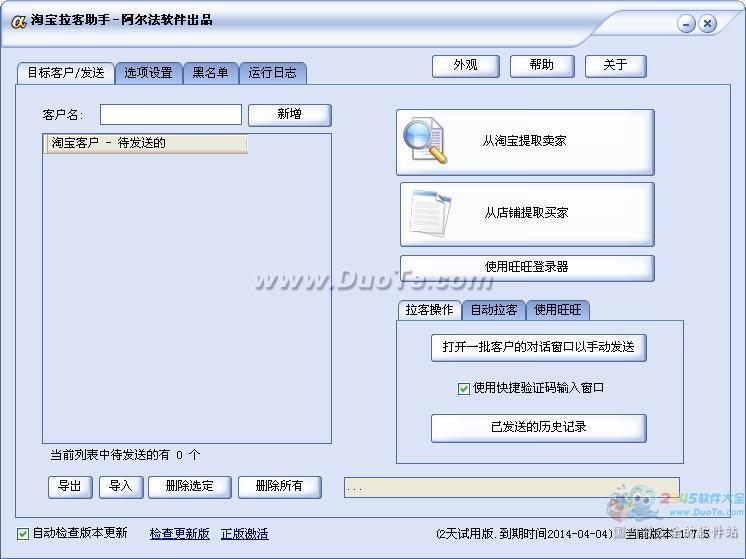
Task: Click the magnifier icon for 从淘宝提取卖家
Action: click(425, 142)
